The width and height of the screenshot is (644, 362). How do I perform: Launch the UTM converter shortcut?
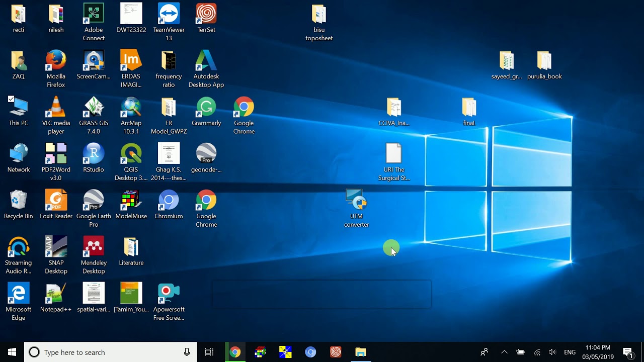point(357,209)
